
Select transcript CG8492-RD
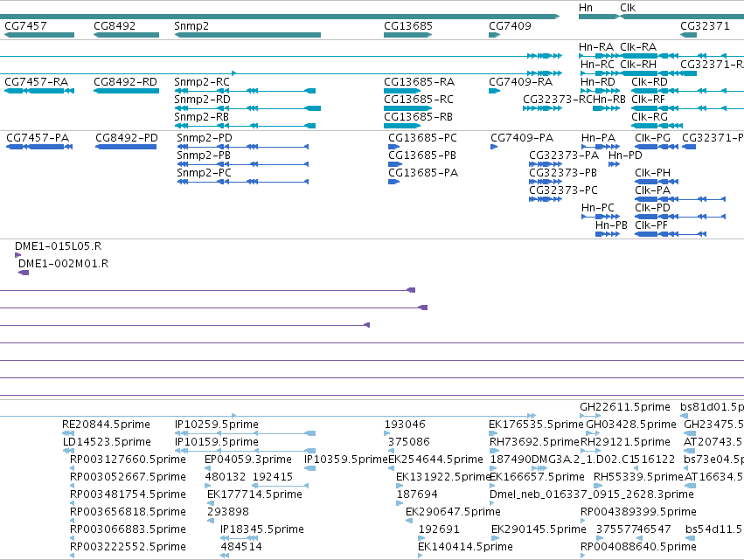[x=125, y=82]
